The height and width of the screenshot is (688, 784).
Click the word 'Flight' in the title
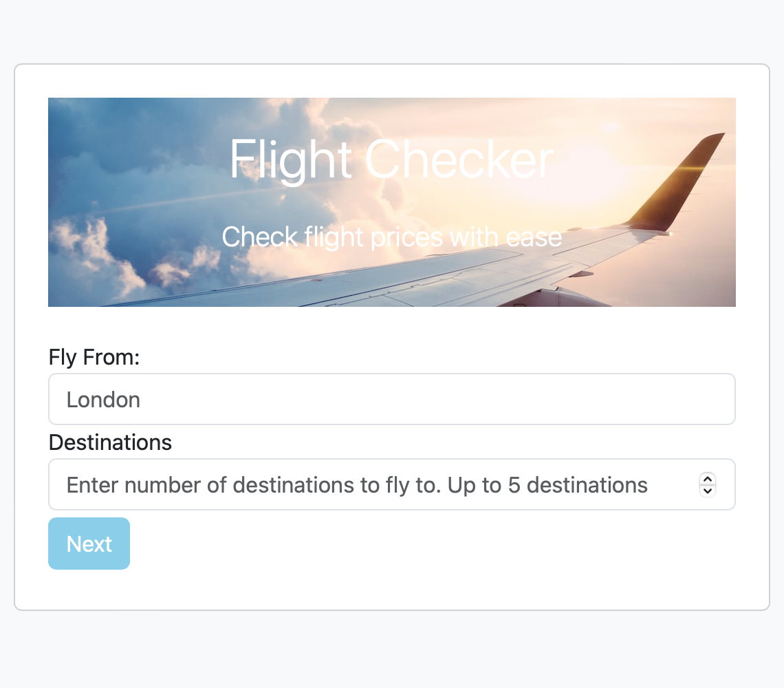pos(290,160)
